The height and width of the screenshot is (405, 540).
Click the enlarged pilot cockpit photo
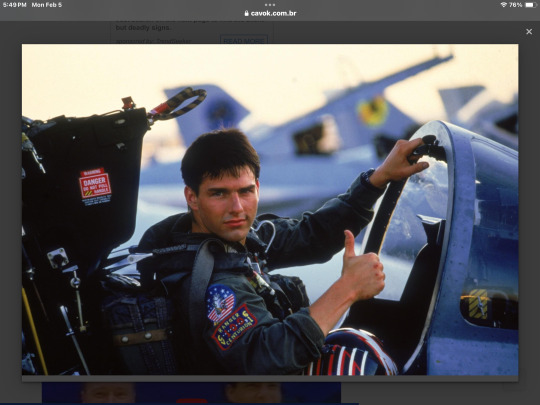click(270, 209)
